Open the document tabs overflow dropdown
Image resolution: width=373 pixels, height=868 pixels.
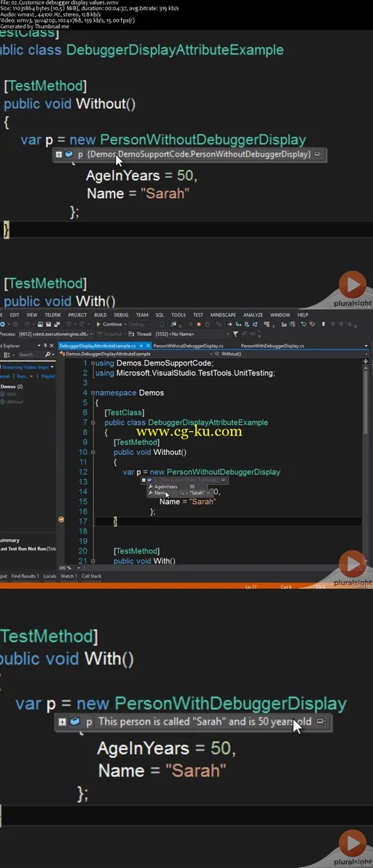point(367,345)
